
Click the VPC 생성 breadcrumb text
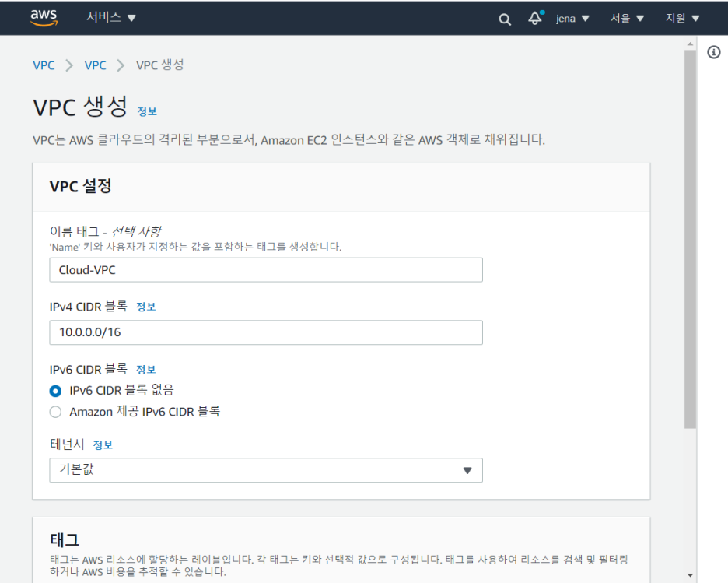click(159, 65)
